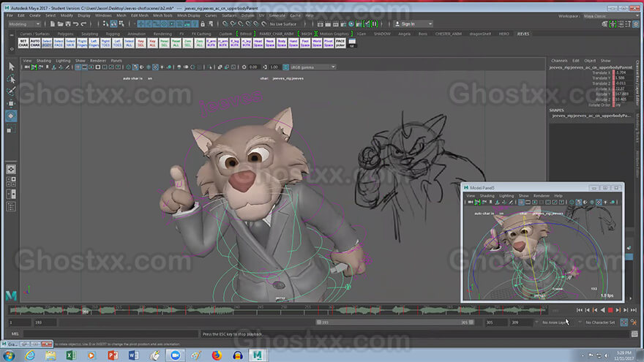This screenshot has width=644, height=362.
Task: Open the Modeling menu set dropdown
Action: 25,24
